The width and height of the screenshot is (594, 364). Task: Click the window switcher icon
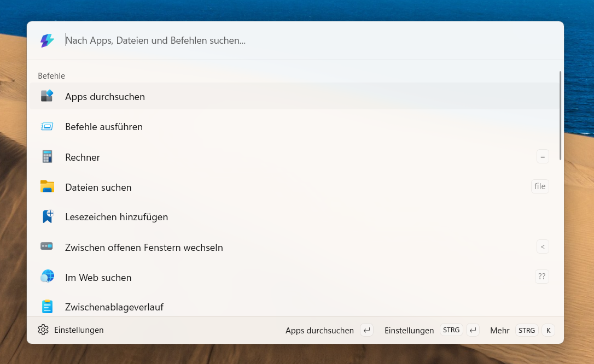[46, 246]
